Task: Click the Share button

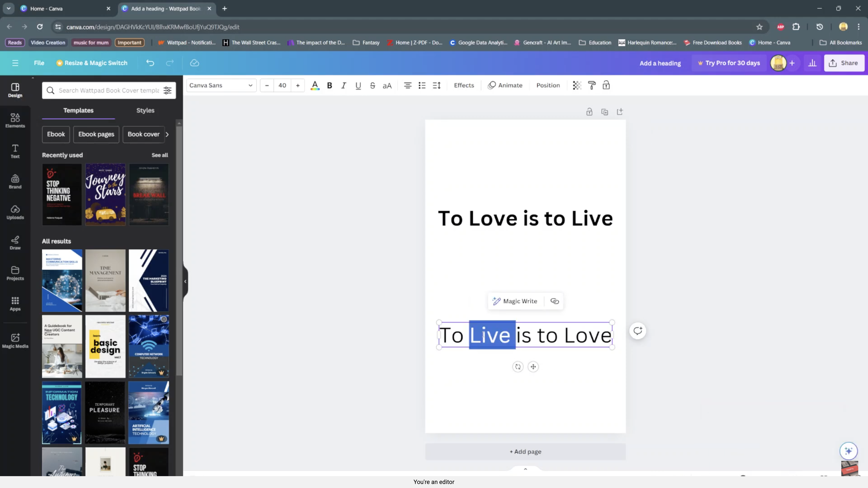Action: pos(844,63)
